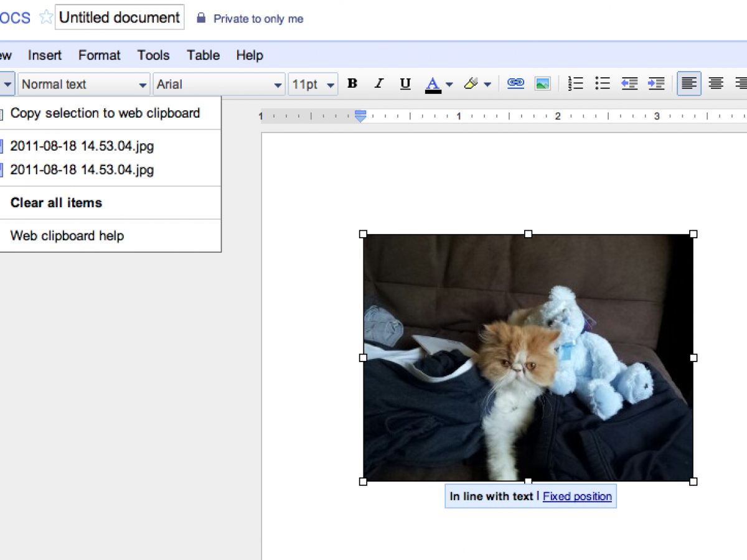Open the Normal text style dropdown
Viewport: 747px width, 560px height.
pyautogui.click(x=84, y=85)
